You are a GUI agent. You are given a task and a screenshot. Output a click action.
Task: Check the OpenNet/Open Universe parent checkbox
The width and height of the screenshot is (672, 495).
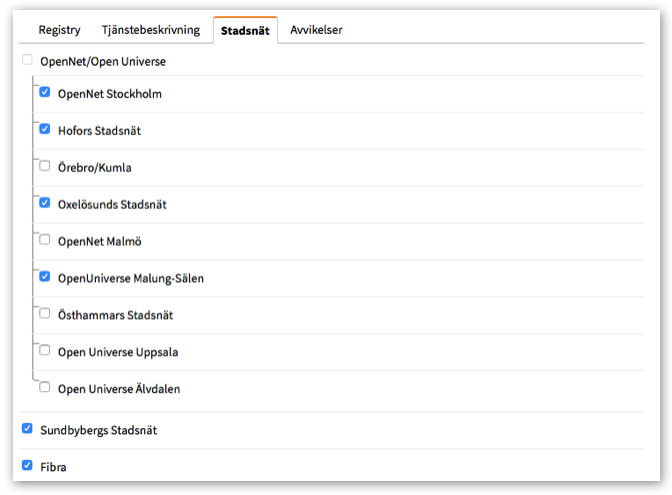(x=27, y=60)
